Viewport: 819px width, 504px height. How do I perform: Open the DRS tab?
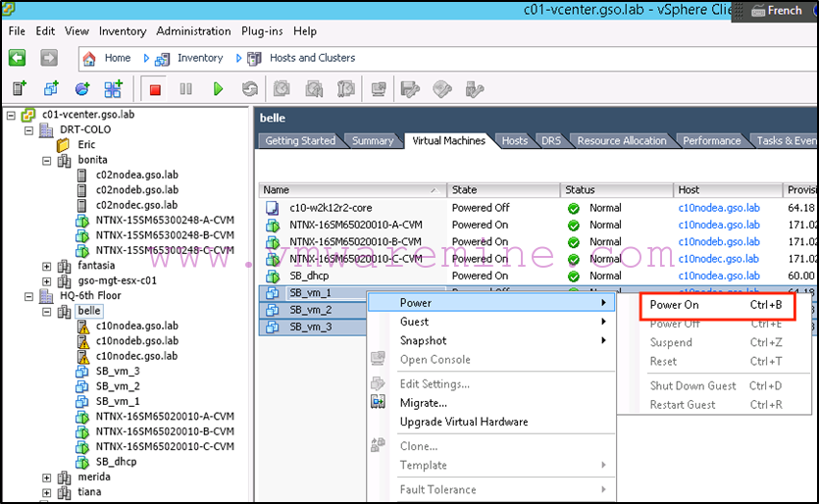tap(551, 140)
